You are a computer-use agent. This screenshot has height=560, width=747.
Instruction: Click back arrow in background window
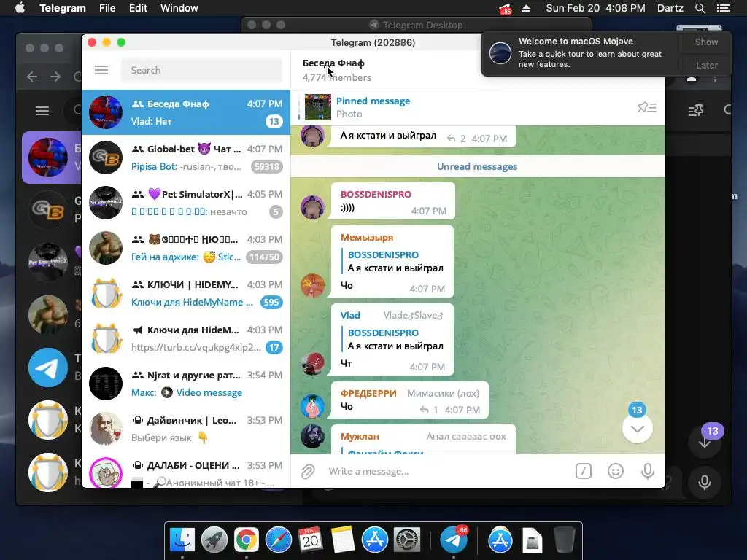32,76
